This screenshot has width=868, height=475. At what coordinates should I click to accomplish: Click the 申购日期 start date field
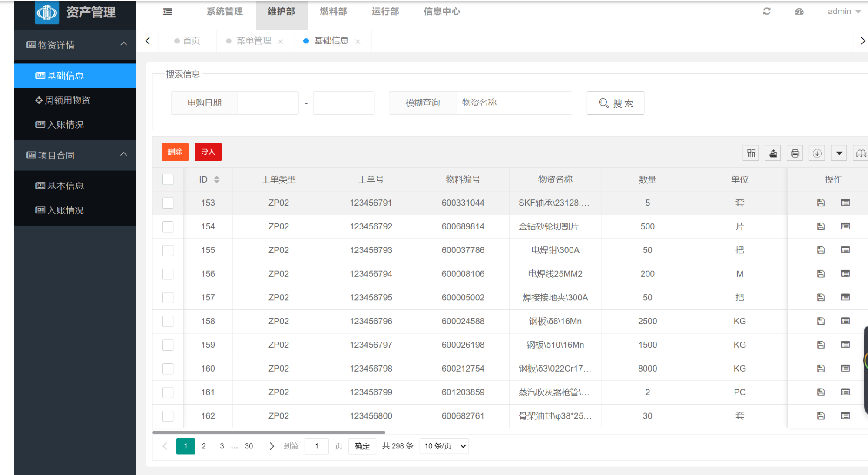[268, 103]
